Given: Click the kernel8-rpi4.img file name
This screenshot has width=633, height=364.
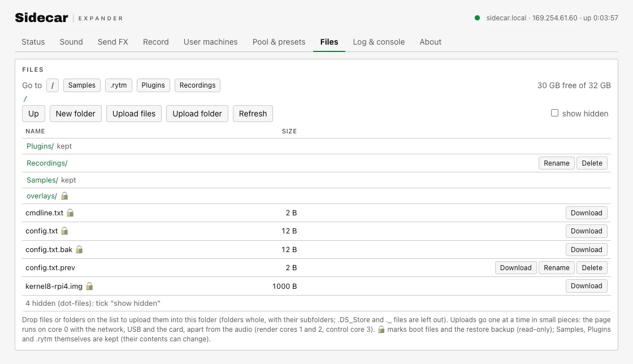Looking at the screenshot, I should coord(54,286).
